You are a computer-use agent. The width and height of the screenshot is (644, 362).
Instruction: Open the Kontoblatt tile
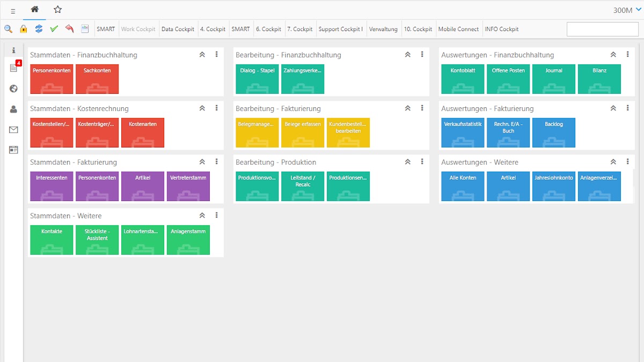463,79
